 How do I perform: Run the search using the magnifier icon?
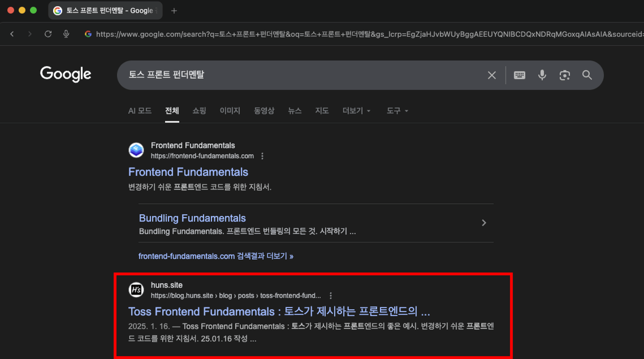[587, 75]
